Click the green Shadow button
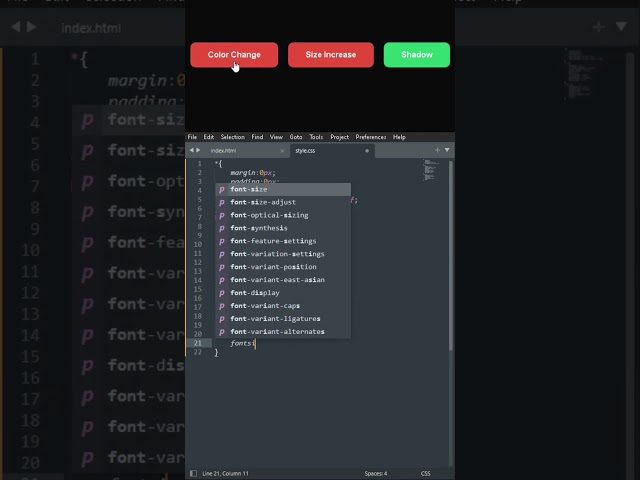 tap(417, 55)
